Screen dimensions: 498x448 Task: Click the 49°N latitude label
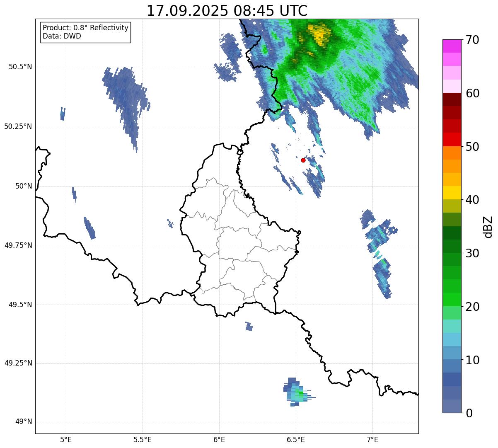(x=24, y=422)
